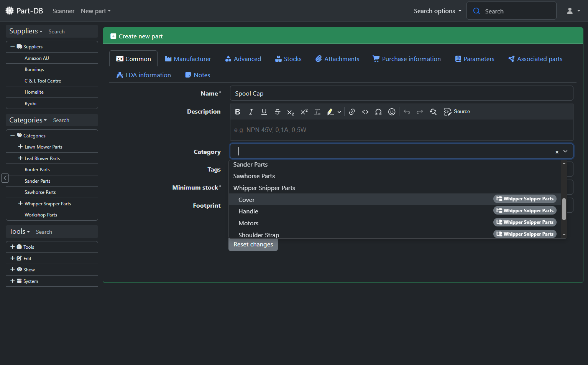The image size is (588, 365).
Task: Open the Purchase information tab
Action: tap(407, 59)
